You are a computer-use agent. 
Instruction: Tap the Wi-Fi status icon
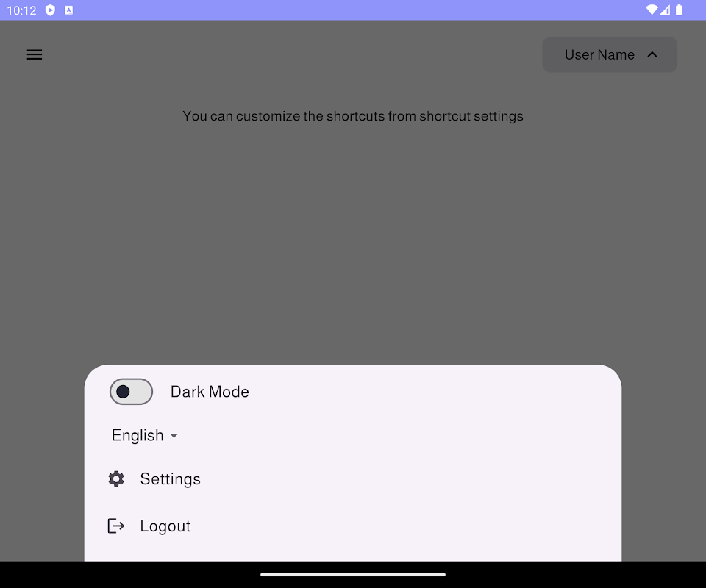tap(651, 10)
